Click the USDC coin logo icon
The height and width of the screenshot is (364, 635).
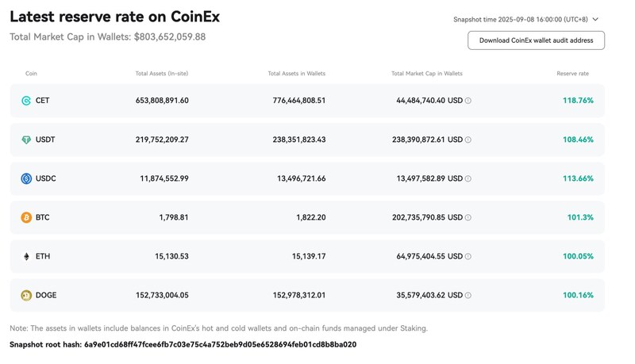[26, 178]
